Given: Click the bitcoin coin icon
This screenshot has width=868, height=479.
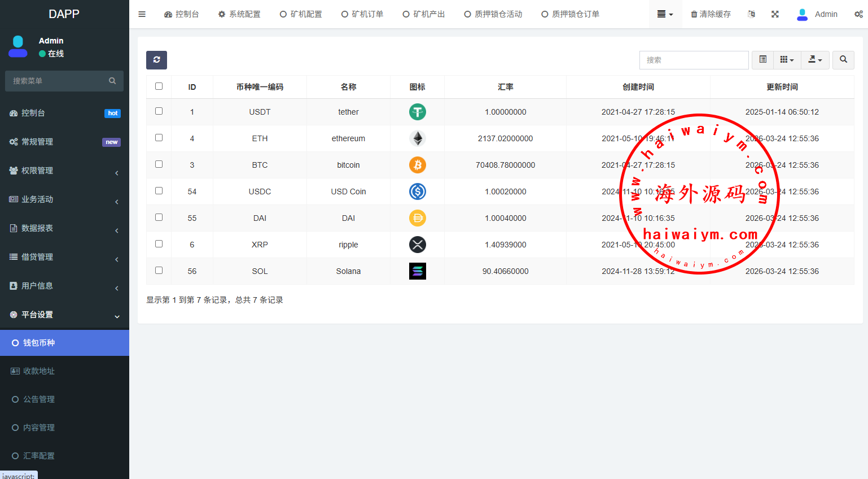Looking at the screenshot, I should click(417, 165).
